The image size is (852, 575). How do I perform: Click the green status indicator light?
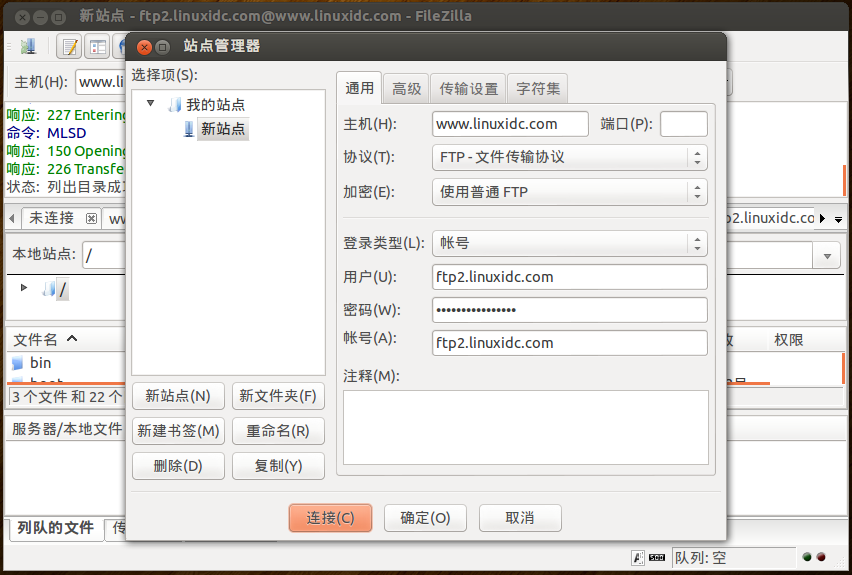[807, 557]
